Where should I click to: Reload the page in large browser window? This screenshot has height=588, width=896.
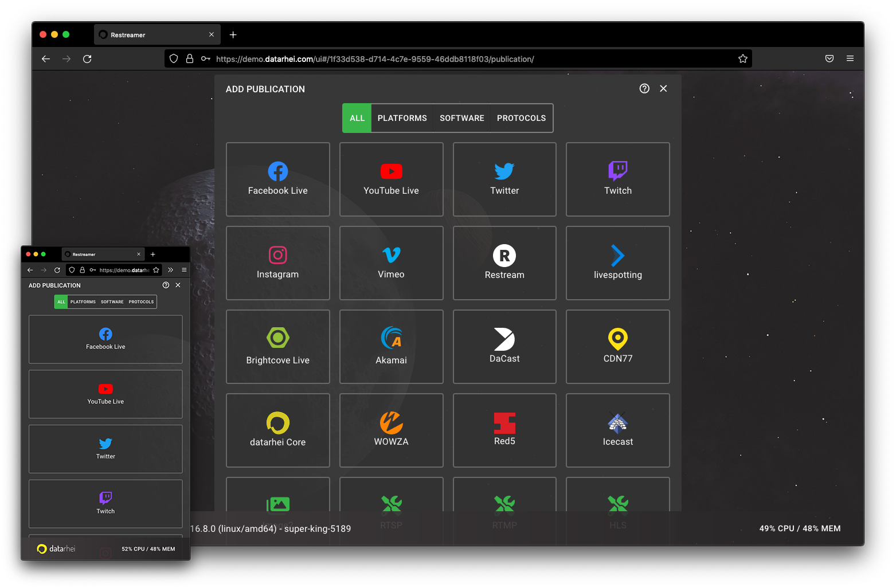87,59
